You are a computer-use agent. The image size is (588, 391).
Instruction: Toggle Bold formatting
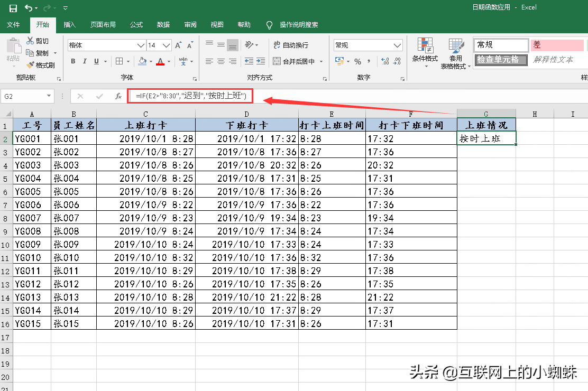coord(73,61)
